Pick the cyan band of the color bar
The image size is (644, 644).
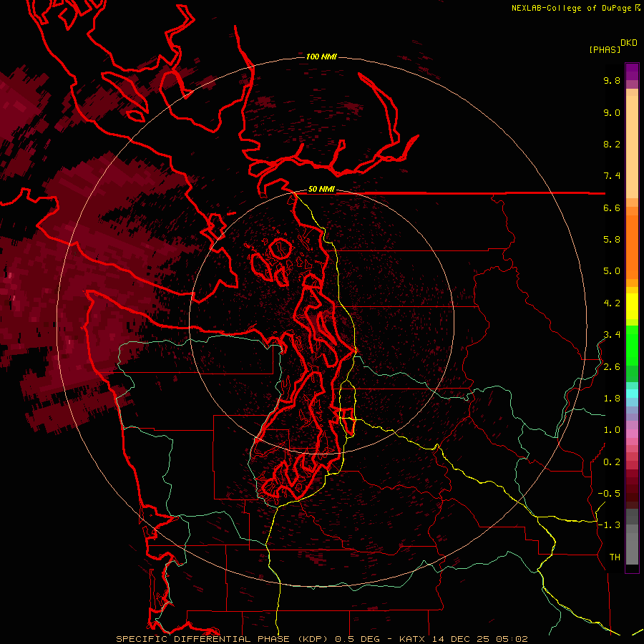point(632,393)
